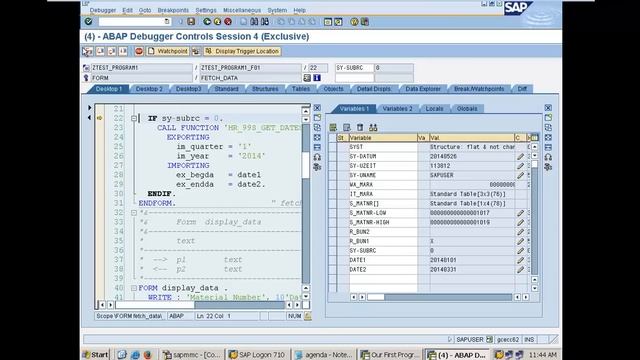The height and width of the screenshot is (360, 640).
Task: Click the breakpoint margin at line 22 arrow
Action: 100,118
